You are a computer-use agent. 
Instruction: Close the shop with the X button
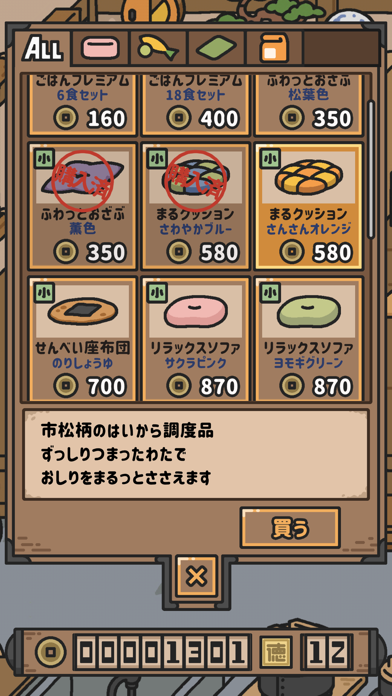(x=196, y=576)
